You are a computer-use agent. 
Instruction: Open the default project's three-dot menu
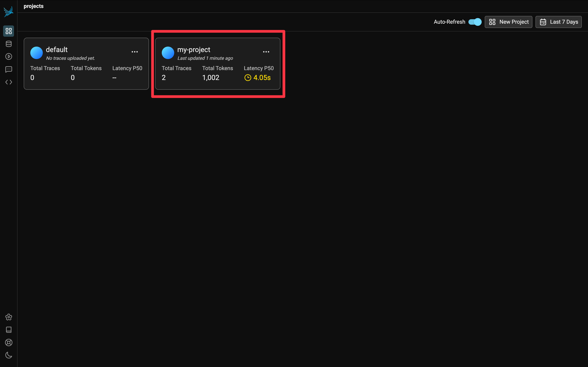coord(135,52)
